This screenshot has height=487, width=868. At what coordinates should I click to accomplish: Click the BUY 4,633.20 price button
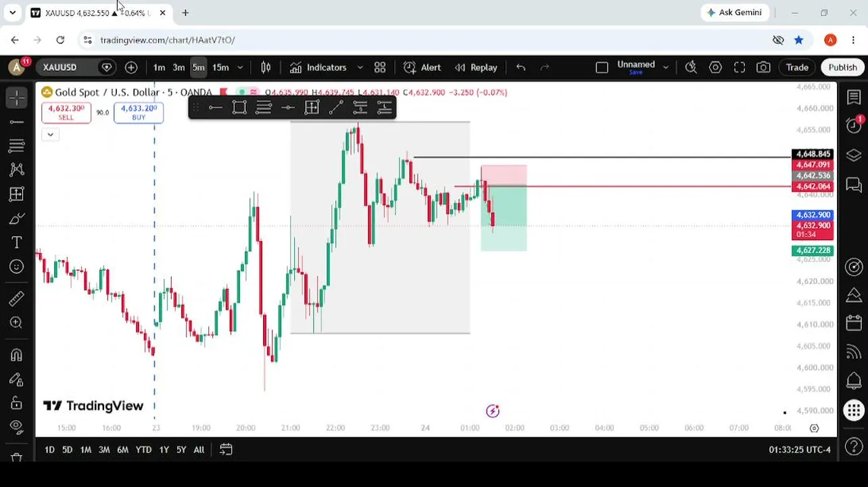coord(139,112)
